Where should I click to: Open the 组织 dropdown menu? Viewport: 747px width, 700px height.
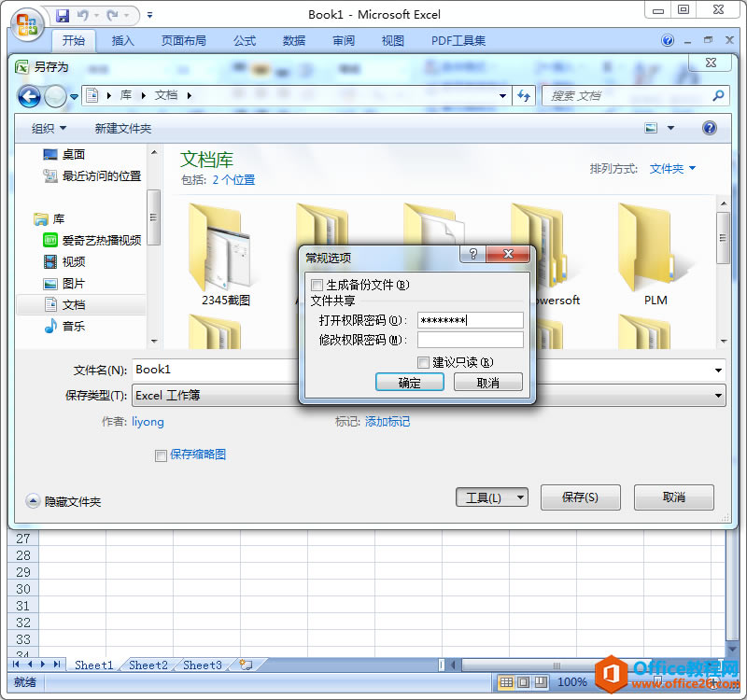(49, 128)
